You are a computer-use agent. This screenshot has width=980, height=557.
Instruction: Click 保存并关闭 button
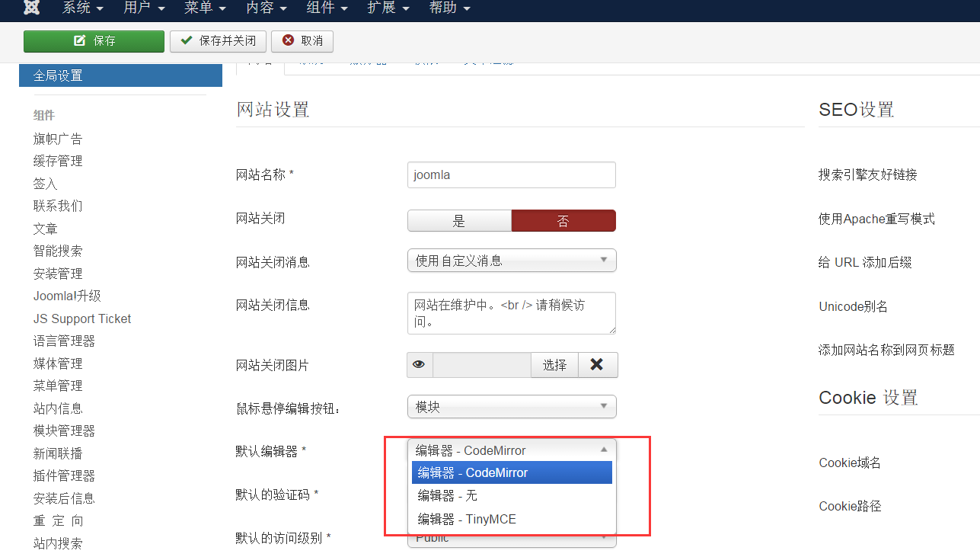coord(218,41)
